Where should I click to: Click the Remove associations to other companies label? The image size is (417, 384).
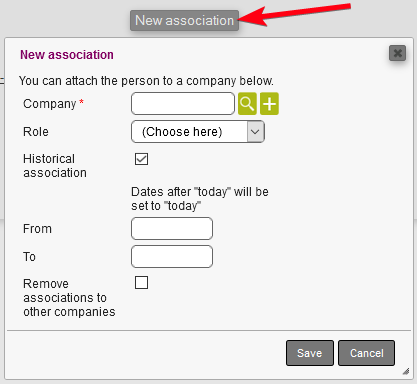point(69,298)
